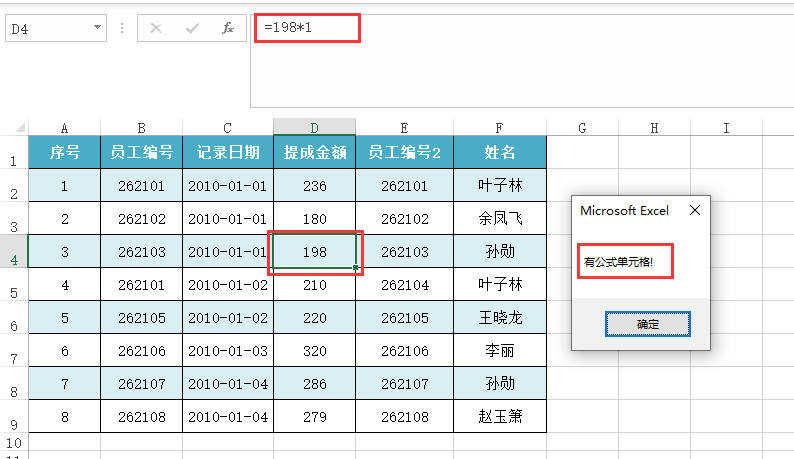Click the 姓名 header cell

[500, 152]
